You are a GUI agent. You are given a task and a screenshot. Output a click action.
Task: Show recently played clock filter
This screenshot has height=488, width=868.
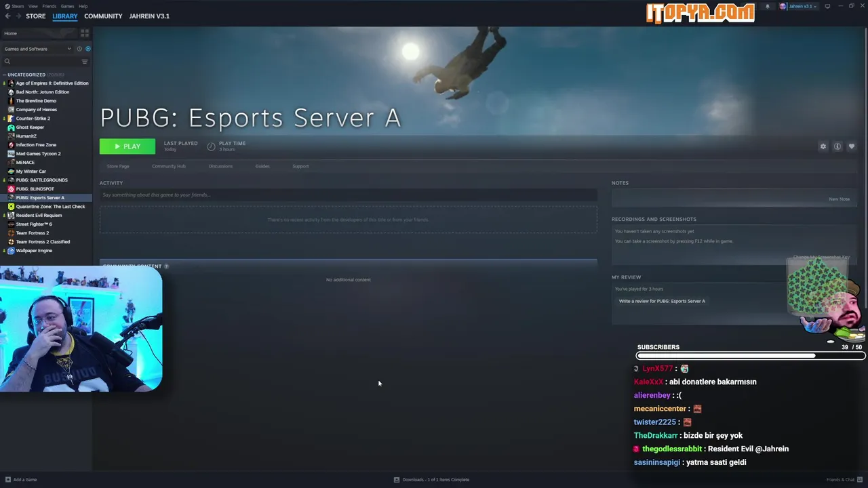[x=79, y=49]
